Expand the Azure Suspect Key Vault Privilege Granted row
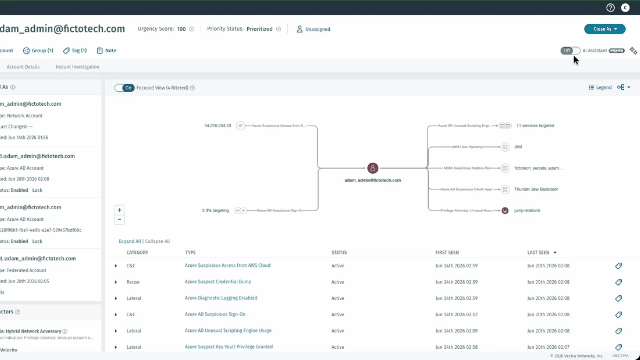The image size is (640, 360). [x=116, y=347]
